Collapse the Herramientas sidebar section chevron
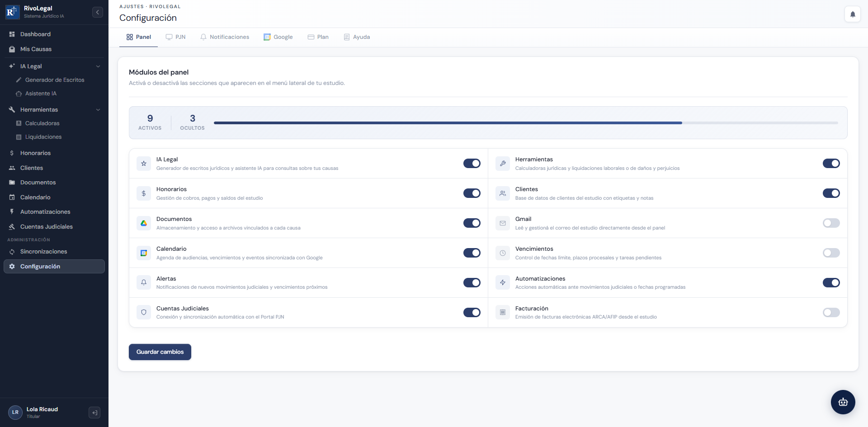The height and width of the screenshot is (427, 868). point(98,110)
